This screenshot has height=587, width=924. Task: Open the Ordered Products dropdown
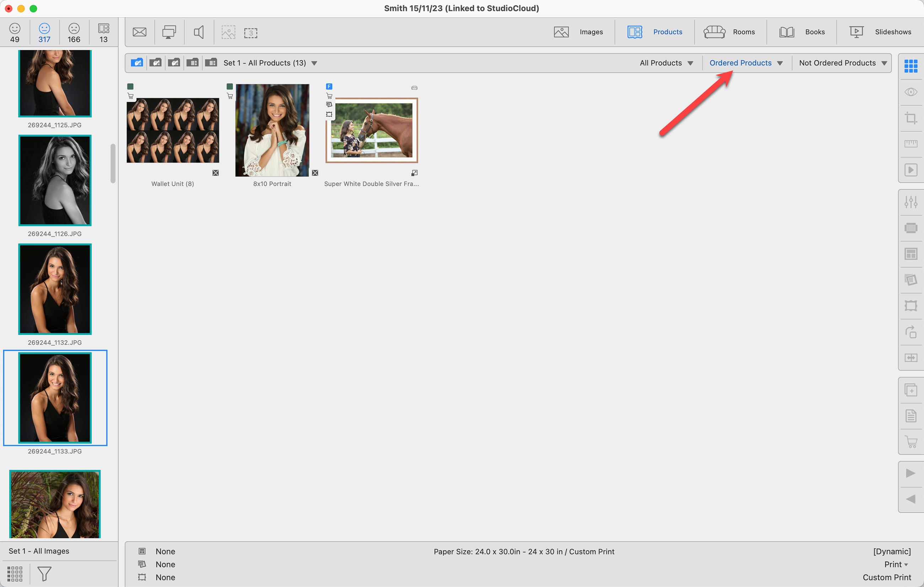[746, 63]
